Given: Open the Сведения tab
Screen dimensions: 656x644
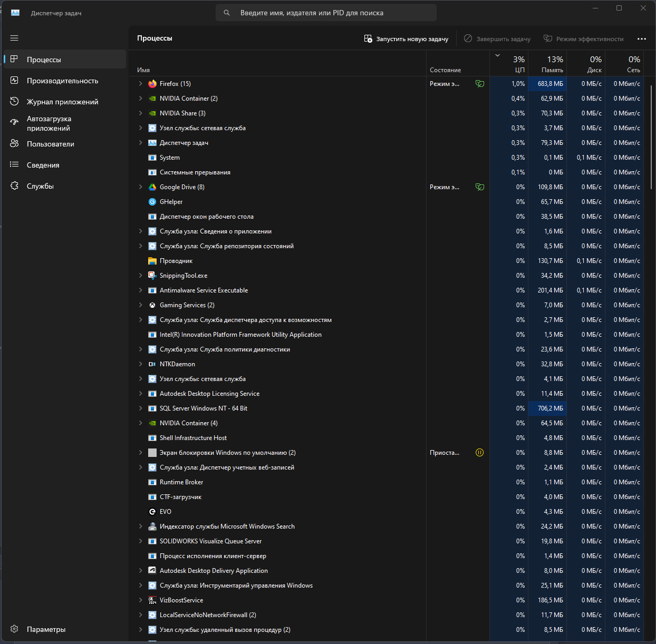Looking at the screenshot, I should [x=65, y=165].
